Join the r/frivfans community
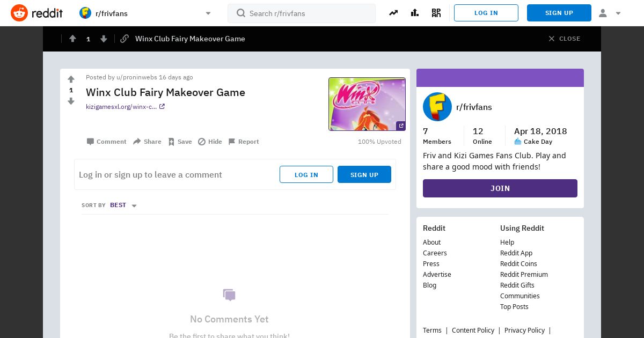644x338 pixels. coord(500,188)
